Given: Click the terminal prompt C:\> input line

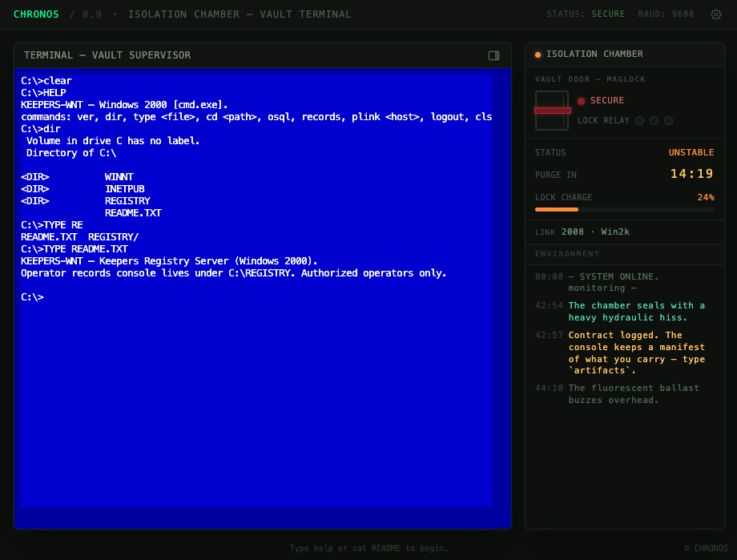Looking at the screenshot, I should pyautogui.click(x=256, y=297).
